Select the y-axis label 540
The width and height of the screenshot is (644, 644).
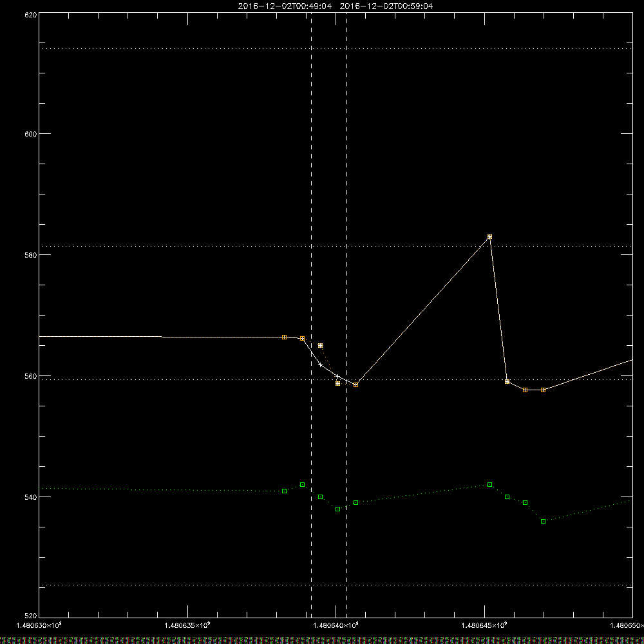(x=31, y=497)
